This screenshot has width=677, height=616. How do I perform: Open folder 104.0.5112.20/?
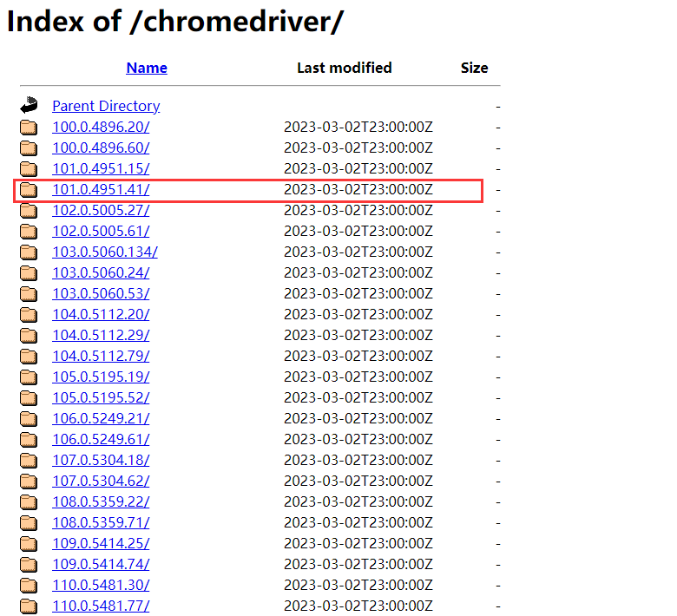101,314
